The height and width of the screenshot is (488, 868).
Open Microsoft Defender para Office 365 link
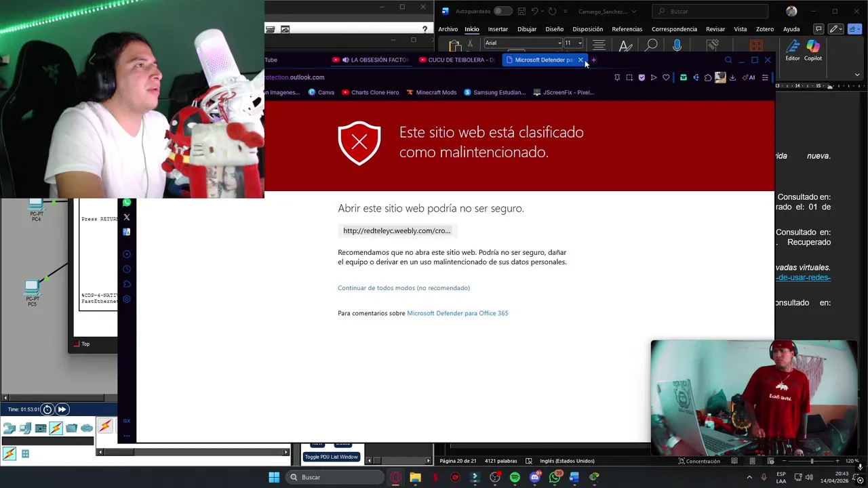coord(457,313)
